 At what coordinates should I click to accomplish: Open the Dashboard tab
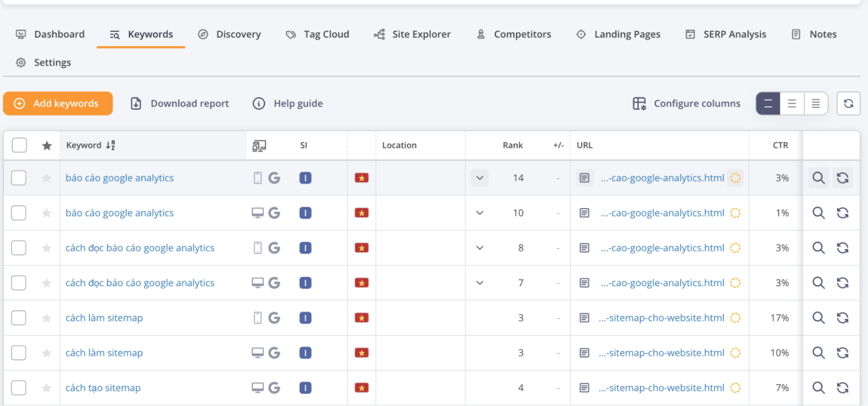(50, 34)
